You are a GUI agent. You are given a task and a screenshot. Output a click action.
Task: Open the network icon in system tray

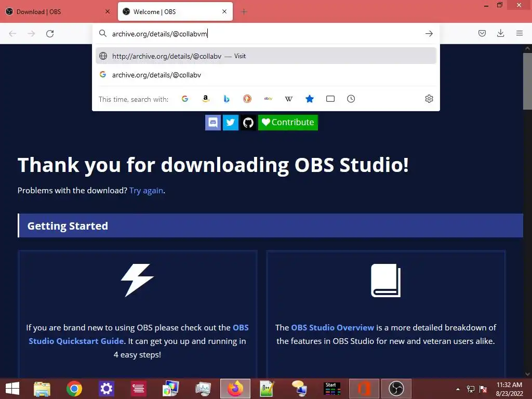point(471,389)
